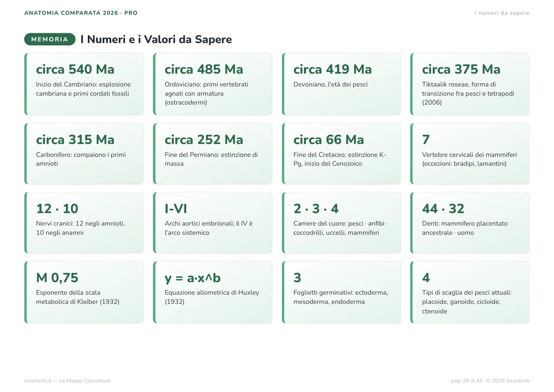Select the value 'circa 485 Ma'
Image resolution: width=554 pixels, height=392 pixels.
204,69
